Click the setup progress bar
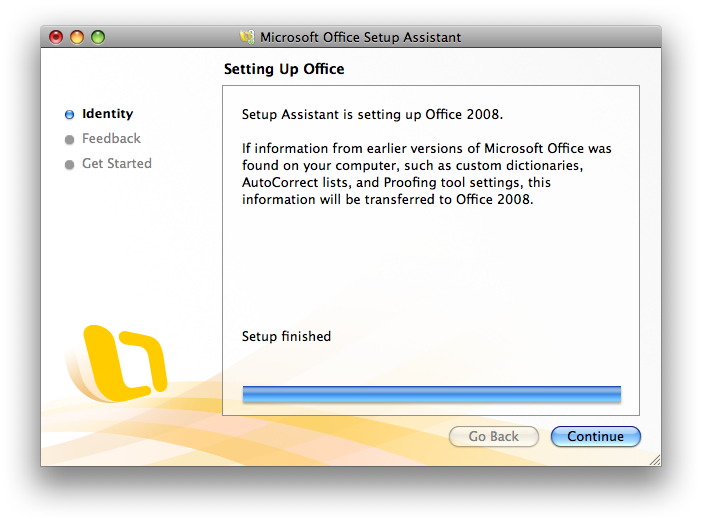 coord(432,394)
